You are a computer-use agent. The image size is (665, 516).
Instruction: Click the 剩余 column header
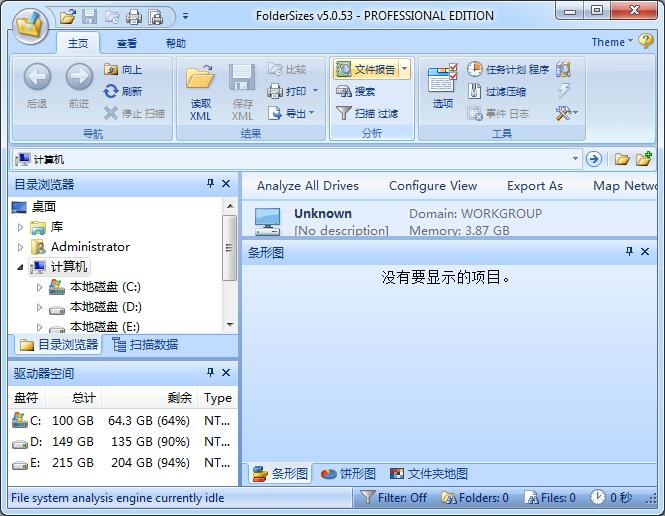pos(149,398)
